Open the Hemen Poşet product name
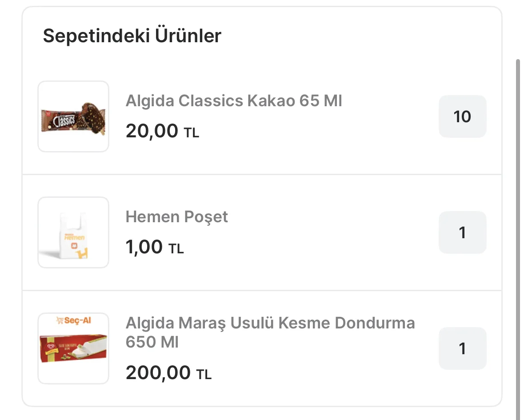This screenshot has width=524, height=420. tap(176, 217)
